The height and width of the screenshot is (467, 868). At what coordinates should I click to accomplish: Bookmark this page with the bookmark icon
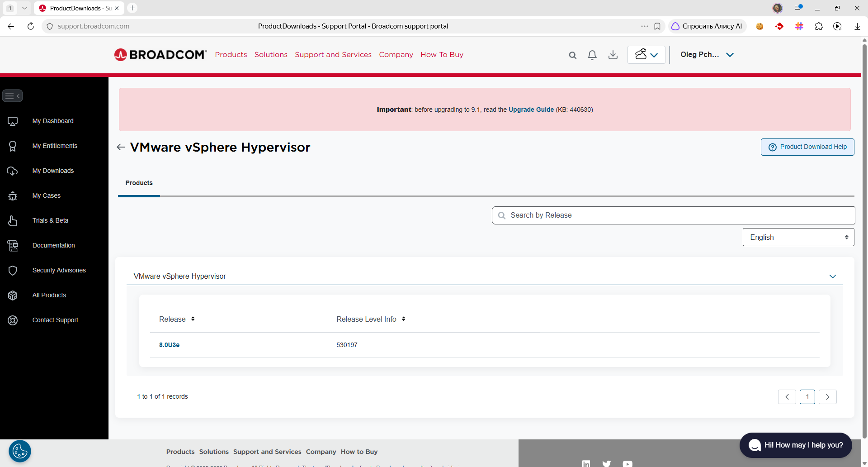[x=657, y=26]
